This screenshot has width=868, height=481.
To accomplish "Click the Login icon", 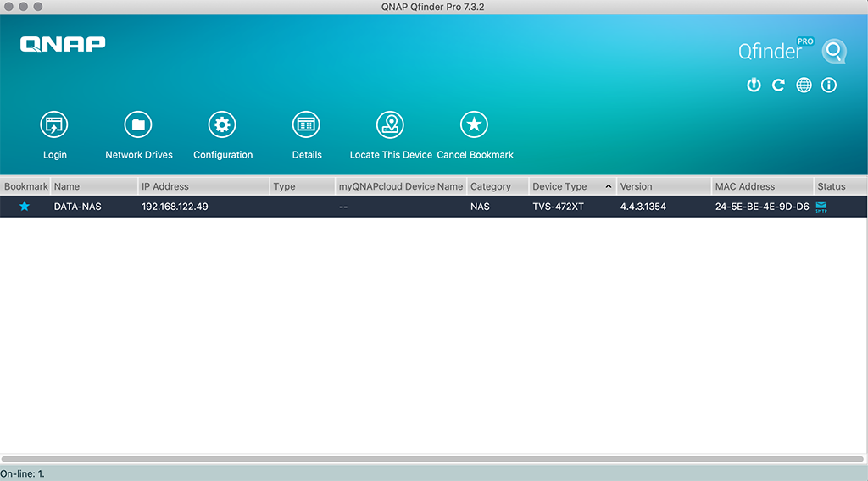I will pyautogui.click(x=54, y=124).
